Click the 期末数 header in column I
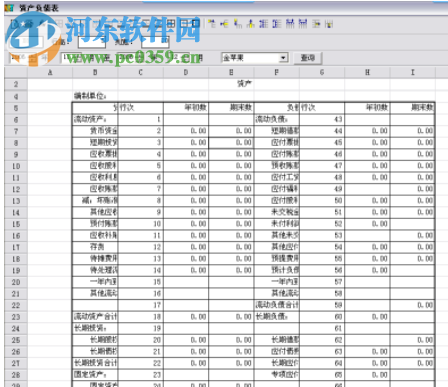 click(412, 108)
